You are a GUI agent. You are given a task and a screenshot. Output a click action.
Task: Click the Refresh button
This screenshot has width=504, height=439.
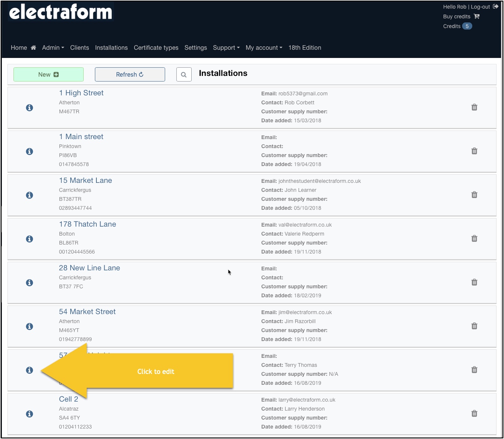coord(130,74)
